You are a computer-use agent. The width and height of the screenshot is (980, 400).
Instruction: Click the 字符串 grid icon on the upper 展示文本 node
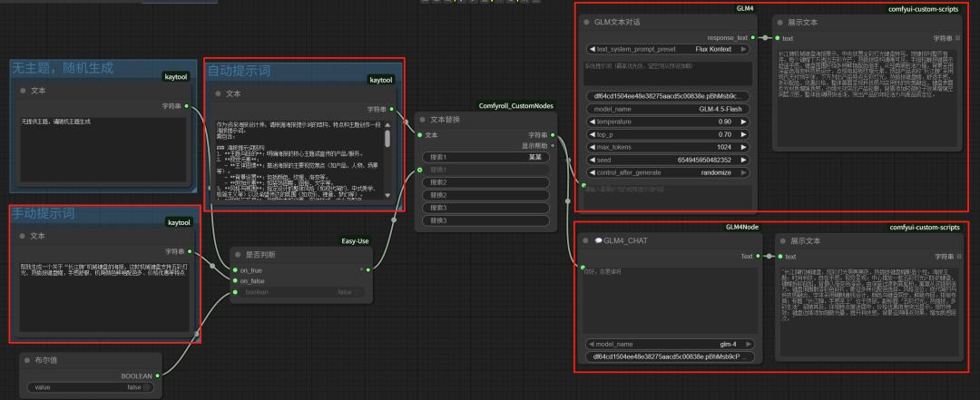[958, 38]
